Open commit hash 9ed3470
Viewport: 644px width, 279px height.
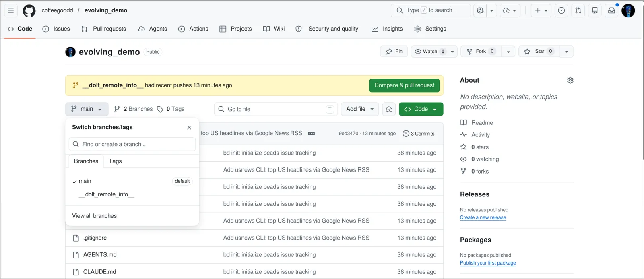tap(349, 134)
